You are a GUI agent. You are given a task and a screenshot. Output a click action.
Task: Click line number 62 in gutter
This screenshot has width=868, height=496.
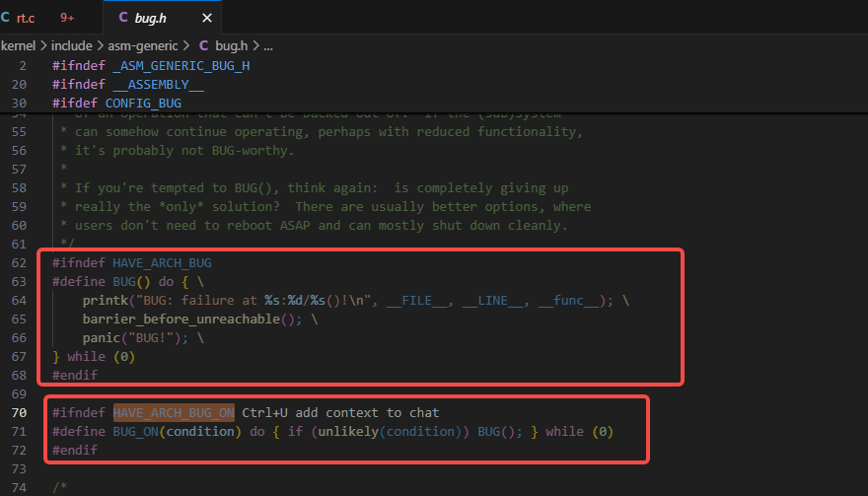tap(19, 263)
